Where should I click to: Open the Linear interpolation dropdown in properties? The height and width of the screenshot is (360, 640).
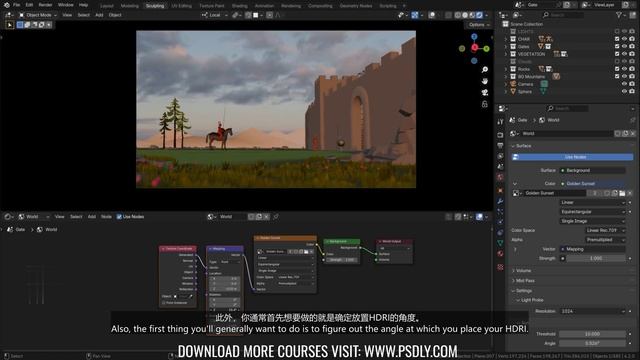click(x=593, y=202)
